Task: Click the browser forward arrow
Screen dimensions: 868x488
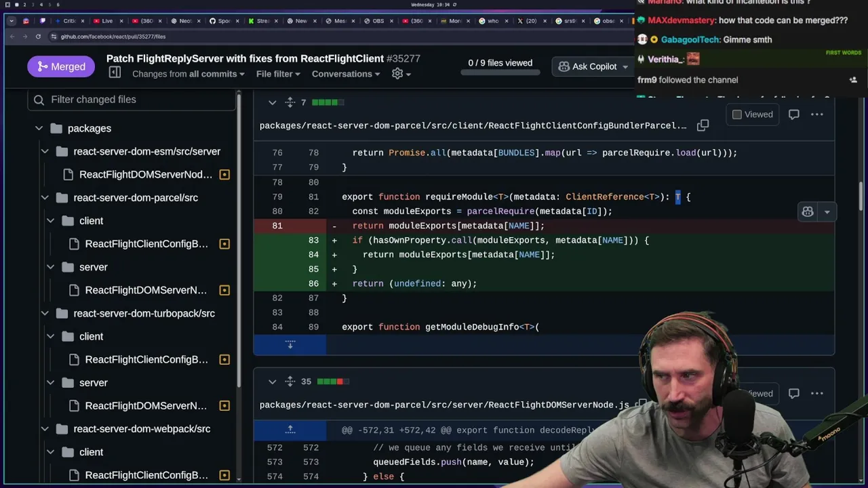Action: (25, 37)
